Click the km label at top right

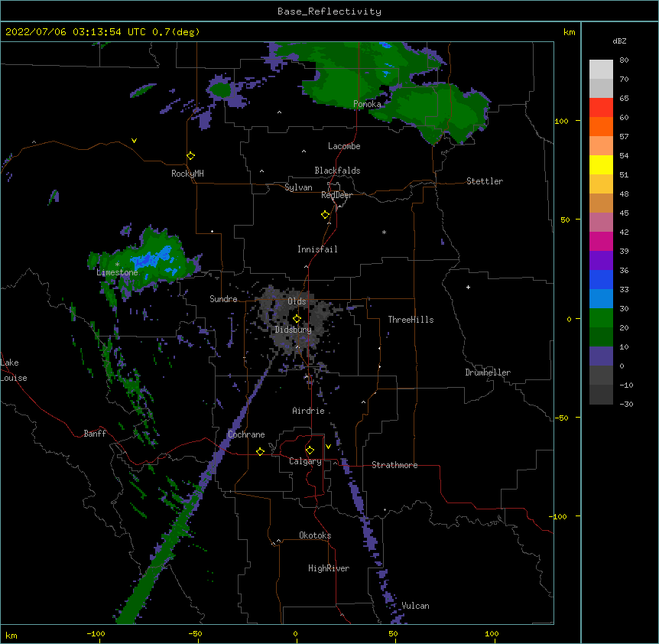click(569, 32)
